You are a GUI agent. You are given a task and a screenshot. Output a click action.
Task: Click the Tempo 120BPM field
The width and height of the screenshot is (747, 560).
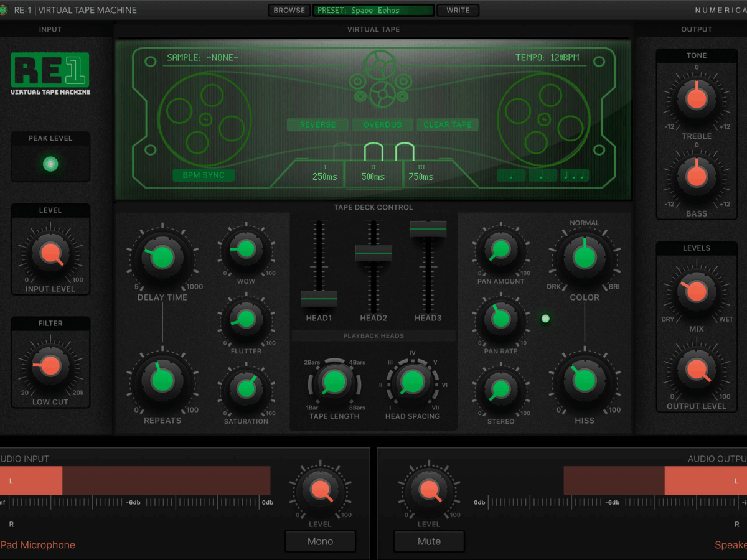[x=547, y=58]
